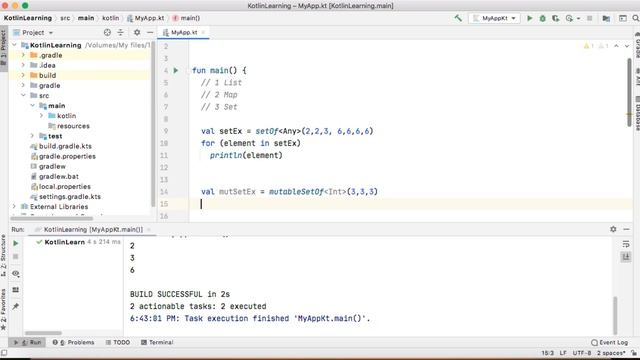This screenshot has width=640, height=360.
Task: Open the Run tool window tab at bottom
Action: [x=27, y=342]
